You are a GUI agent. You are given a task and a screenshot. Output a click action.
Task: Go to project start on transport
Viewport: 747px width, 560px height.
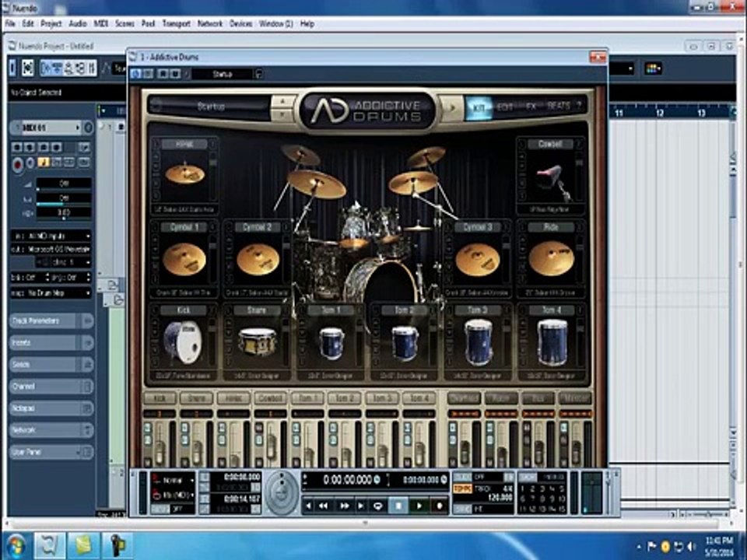308,506
